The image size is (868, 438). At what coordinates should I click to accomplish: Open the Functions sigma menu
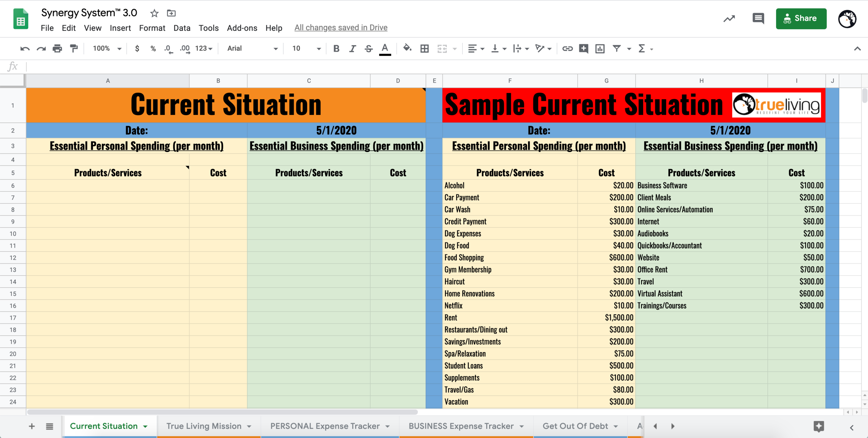pyautogui.click(x=645, y=48)
